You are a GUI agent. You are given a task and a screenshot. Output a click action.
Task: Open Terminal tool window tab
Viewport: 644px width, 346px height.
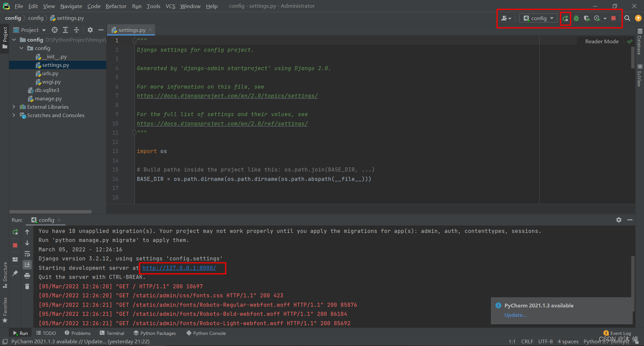coord(112,333)
